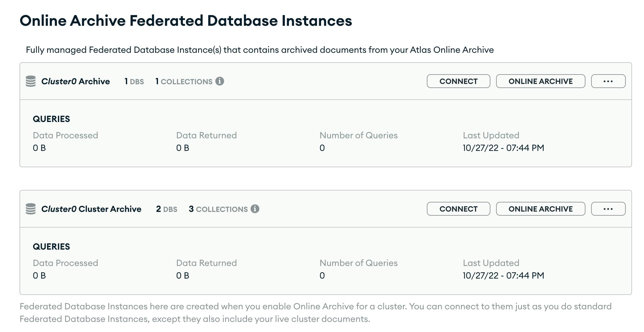
Task: Select the 1 DBS count on Cluster0 Archive
Action: pyautogui.click(x=133, y=81)
